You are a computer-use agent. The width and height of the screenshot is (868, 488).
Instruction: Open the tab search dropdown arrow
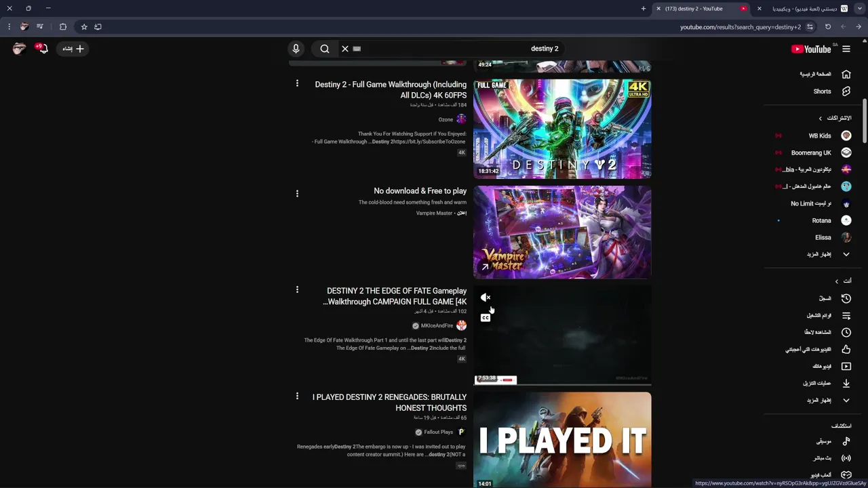(x=860, y=9)
